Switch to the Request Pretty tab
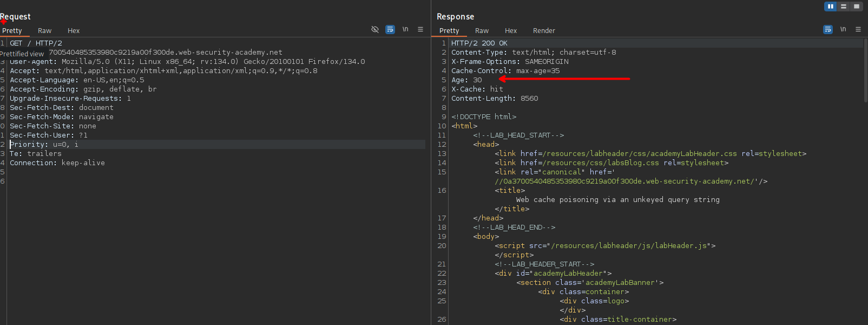The image size is (868, 325). click(x=12, y=31)
